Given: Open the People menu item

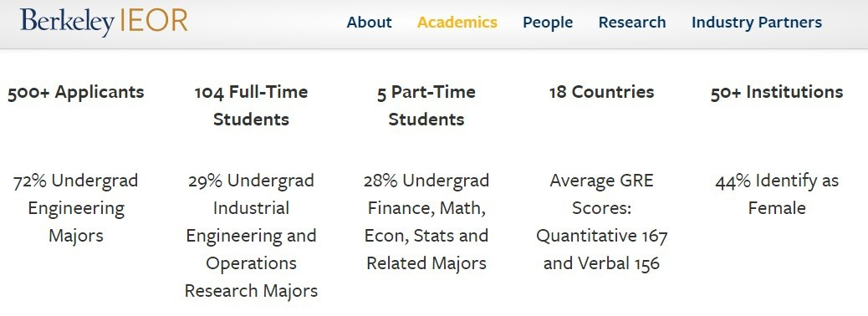Looking at the screenshot, I should 548,22.
